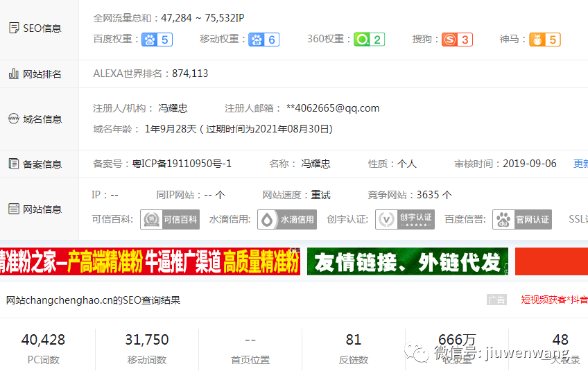Viewport: 588px width, 380px height.
Task: Click the traffic total 47,284 ~ 75,532IP
Action: click(203, 18)
